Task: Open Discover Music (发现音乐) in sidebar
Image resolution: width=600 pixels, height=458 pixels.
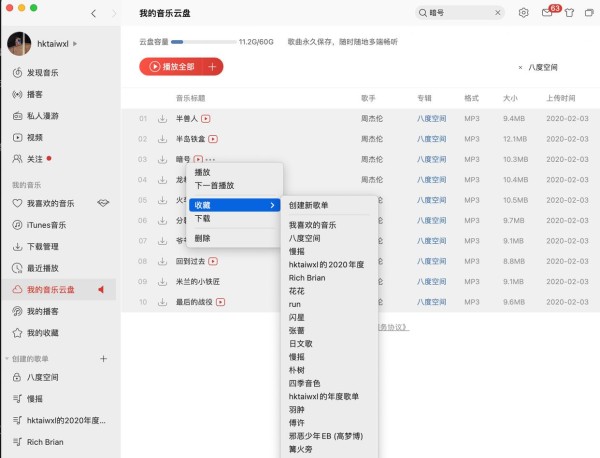Action: pos(35,73)
